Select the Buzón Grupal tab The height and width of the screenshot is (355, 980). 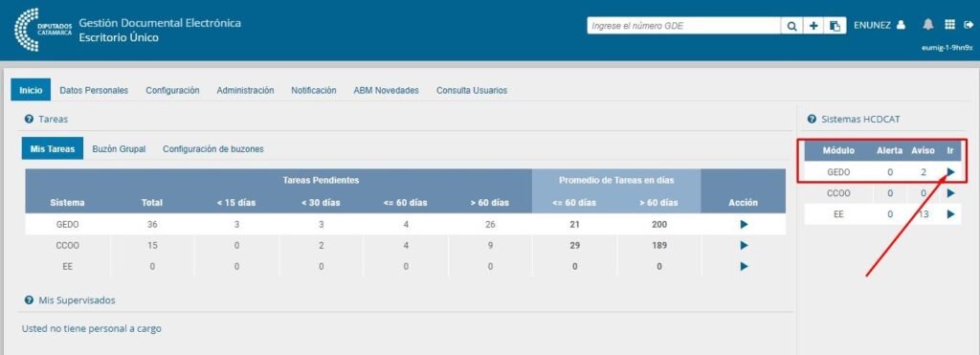pos(119,149)
